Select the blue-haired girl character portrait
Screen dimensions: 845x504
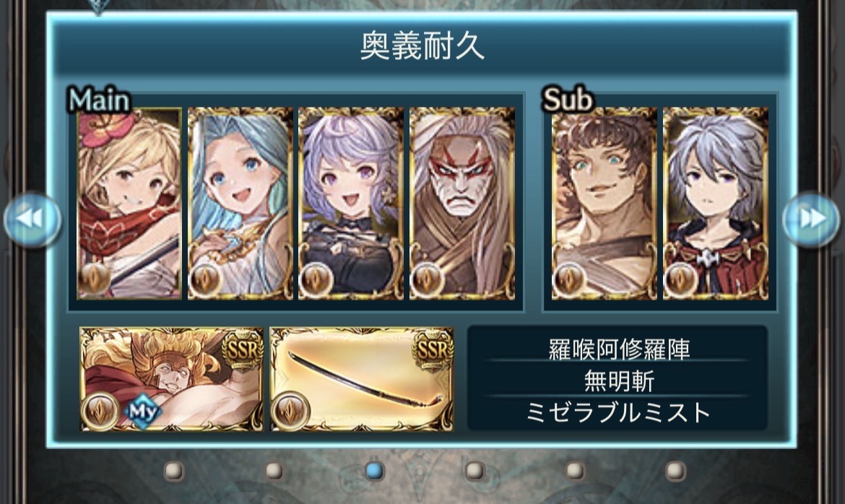240,203
